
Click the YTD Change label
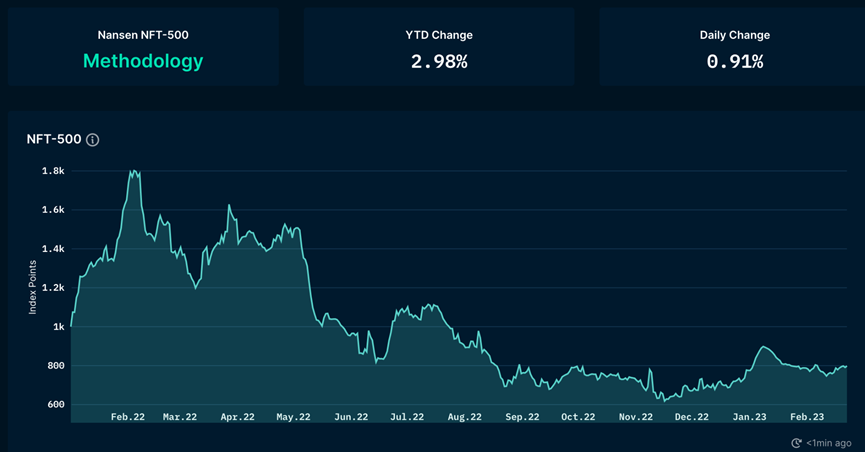click(439, 35)
